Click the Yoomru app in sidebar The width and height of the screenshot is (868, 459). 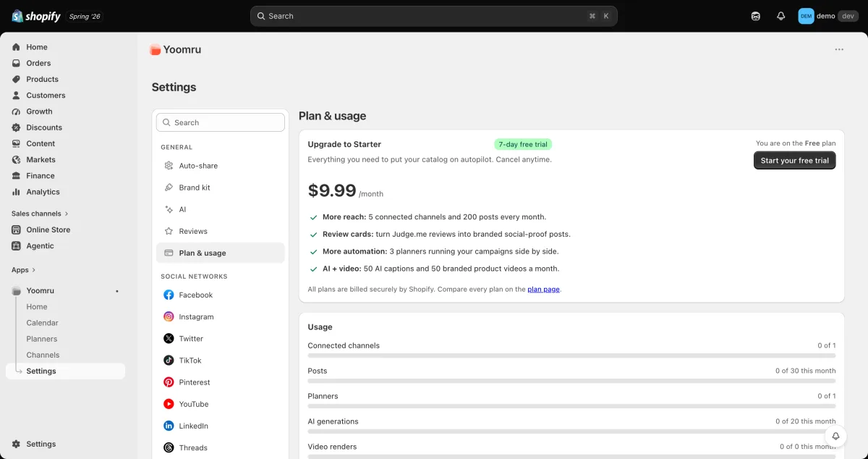(x=40, y=290)
